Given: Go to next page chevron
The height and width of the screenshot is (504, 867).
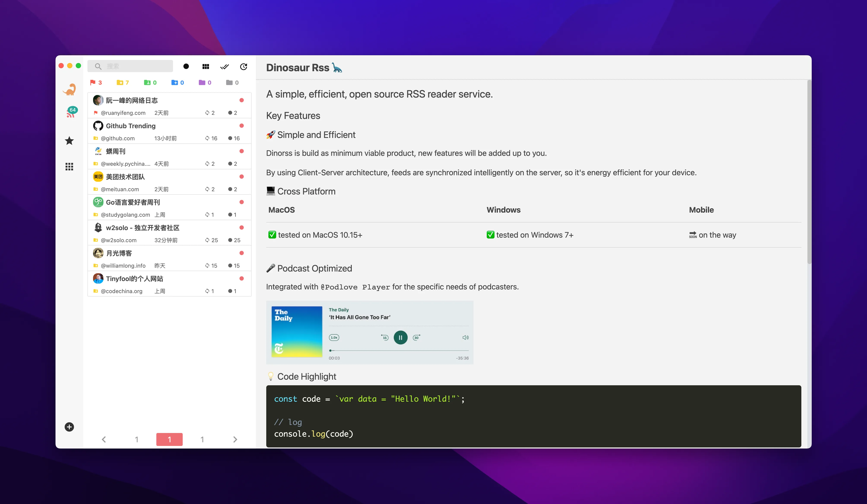Looking at the screenshot, I should [235, 439].
